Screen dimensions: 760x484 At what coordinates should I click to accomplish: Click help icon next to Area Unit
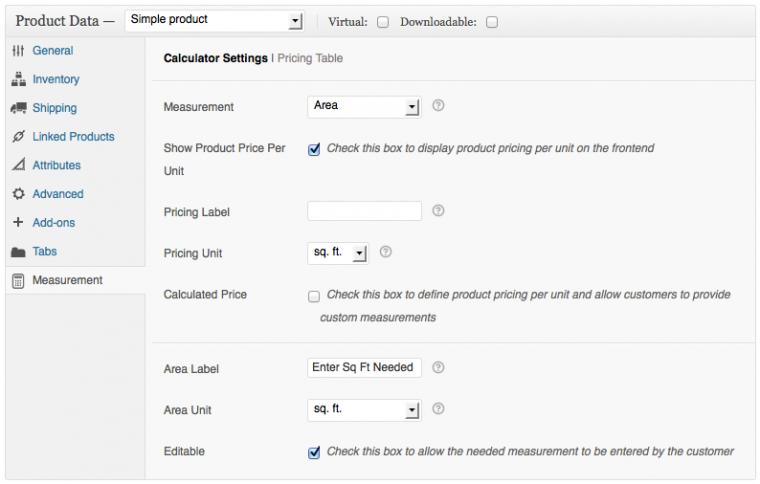pyautogui.click(x=438, y=408)
